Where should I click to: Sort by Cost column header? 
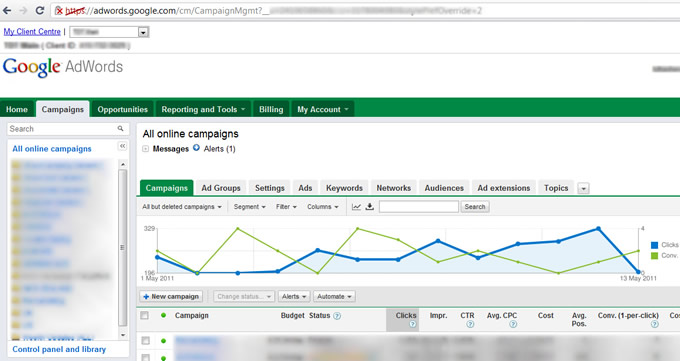pos(546,315)
